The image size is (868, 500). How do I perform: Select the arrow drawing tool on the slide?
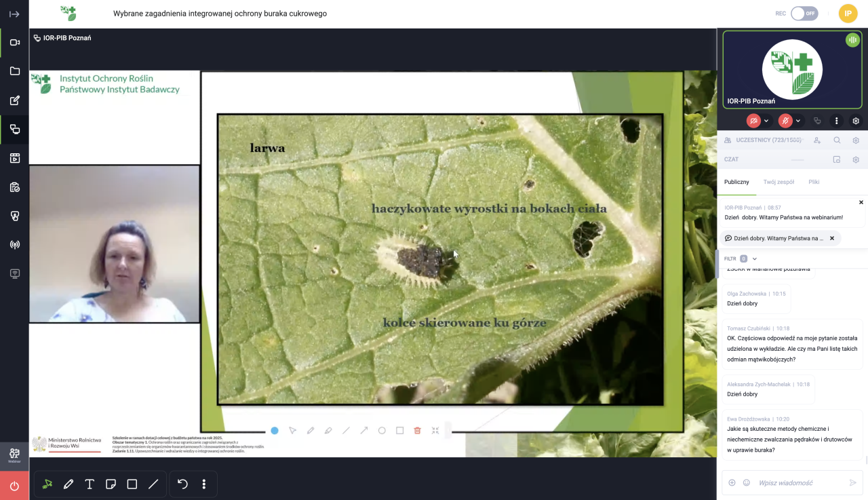tap(364, 430)
